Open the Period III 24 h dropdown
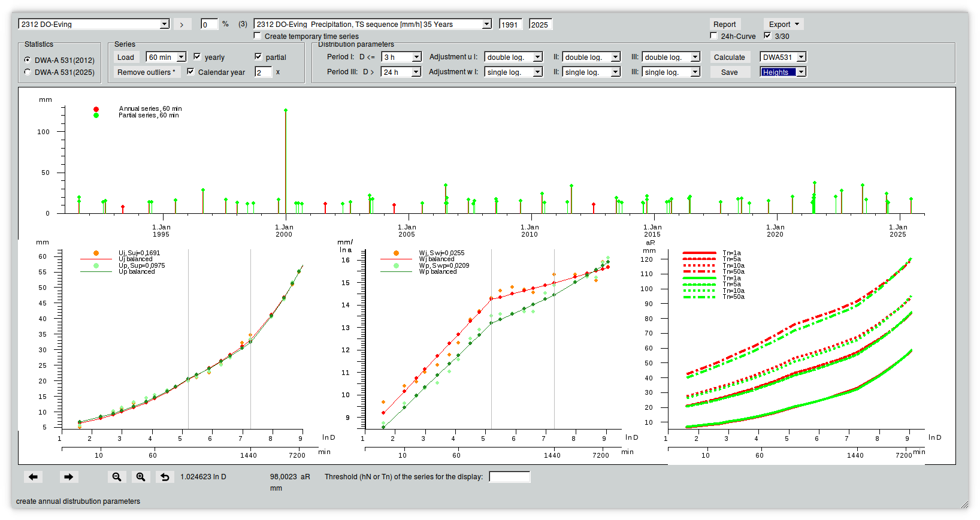This screenshot has width=980, height=520. click(x=401, y=72)
